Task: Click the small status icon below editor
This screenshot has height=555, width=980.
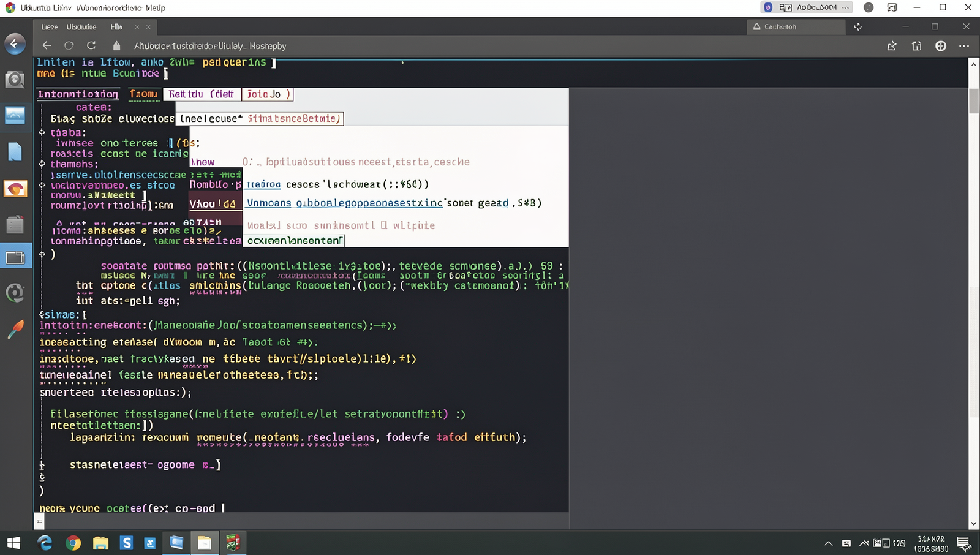Action: [x=39, y=522]
